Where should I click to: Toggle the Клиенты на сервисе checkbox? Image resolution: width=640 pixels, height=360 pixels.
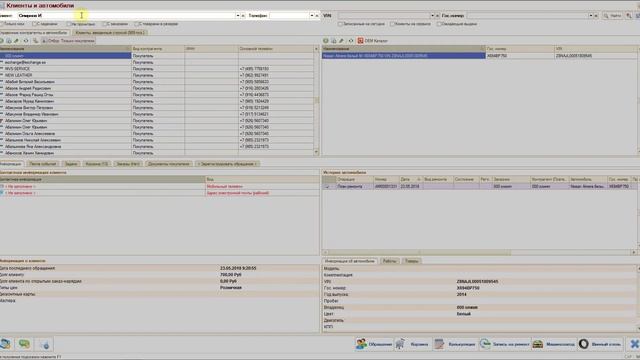[x=392, y=24]
